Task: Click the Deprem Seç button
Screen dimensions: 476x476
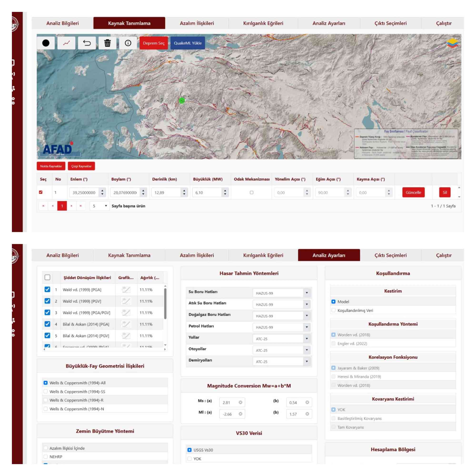Action: coord(154,43)
